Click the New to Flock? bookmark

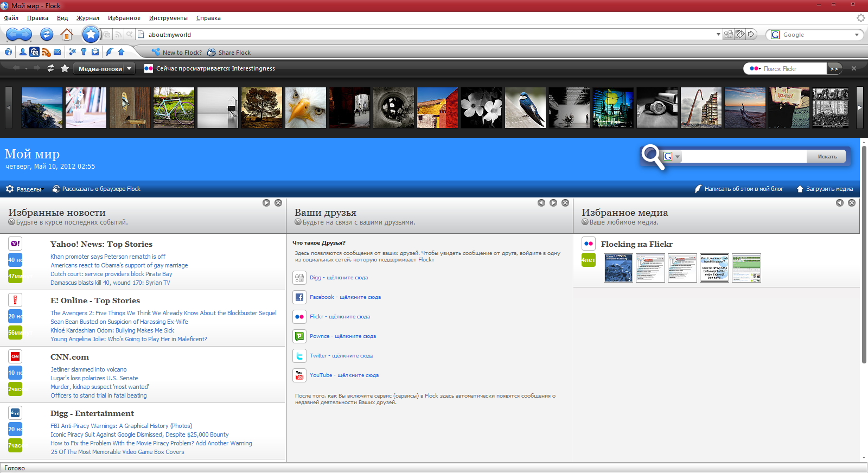[x=177, y=53]
